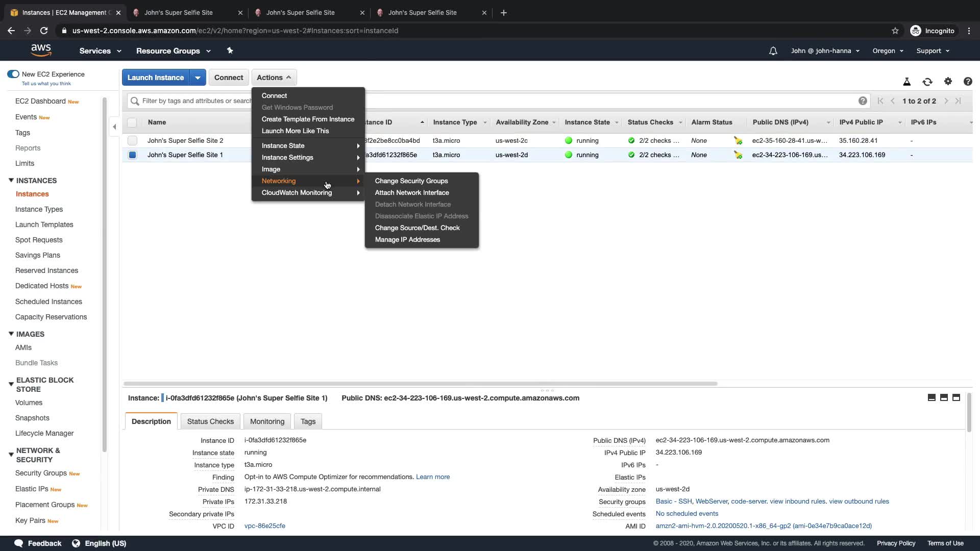Bookmark the page with the star icon
Viewport: 980px width, 551px height.
point(895,31)
